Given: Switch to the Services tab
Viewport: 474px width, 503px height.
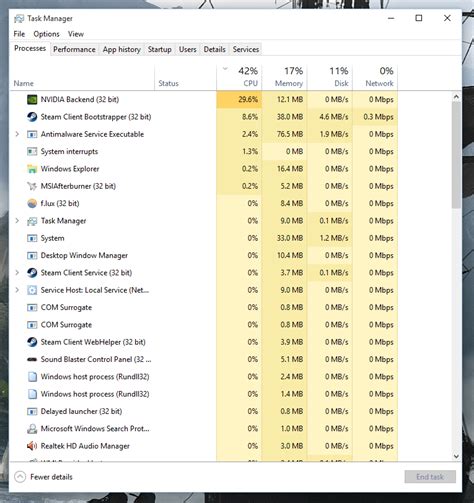Looking at the screenshot, I should tap(246, 49).
